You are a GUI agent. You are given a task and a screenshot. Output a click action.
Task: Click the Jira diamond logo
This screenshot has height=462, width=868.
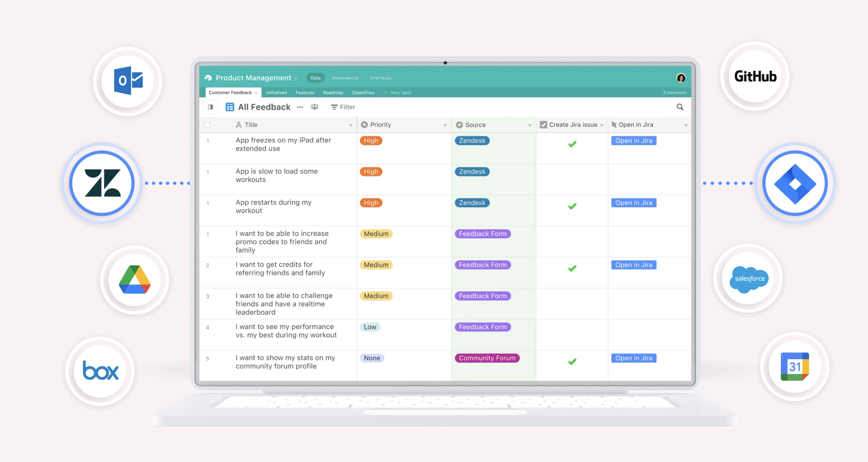(795, 183)
